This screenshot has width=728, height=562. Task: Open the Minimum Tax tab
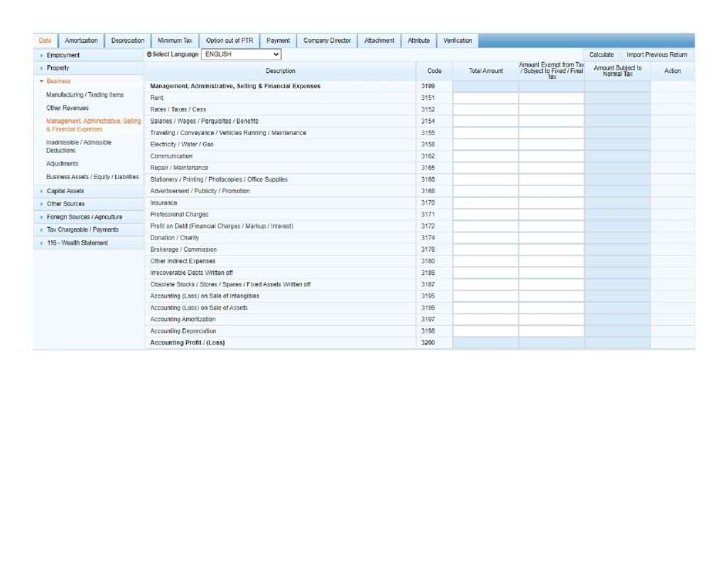pyautogui.click(x=175, y=40)
